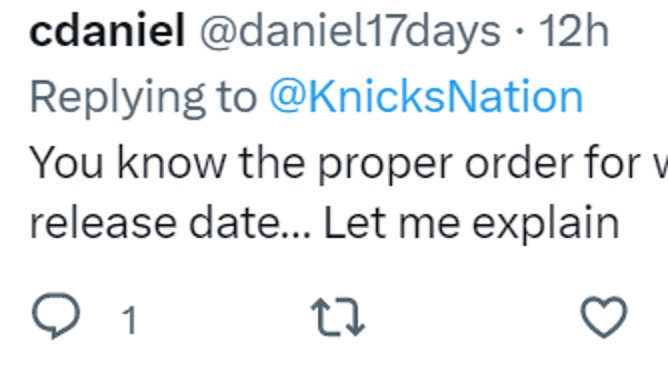
Task: Select the bold display name cdaniel
Action: [107, 31]
